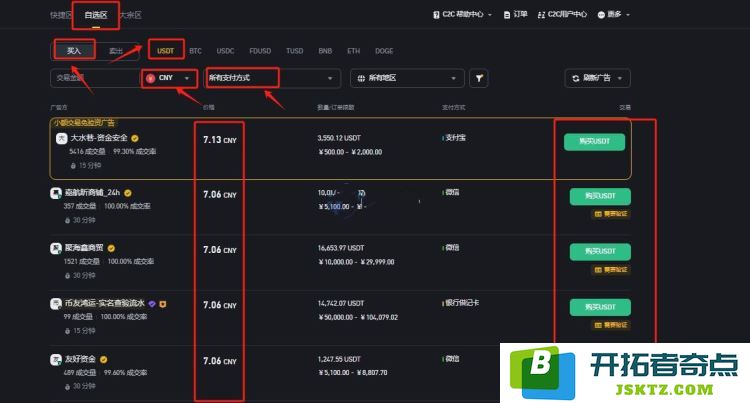Click 购买USDT for 币友鸿运-实名查验流水
Screen dimensions: 750x403
point(600,307)
